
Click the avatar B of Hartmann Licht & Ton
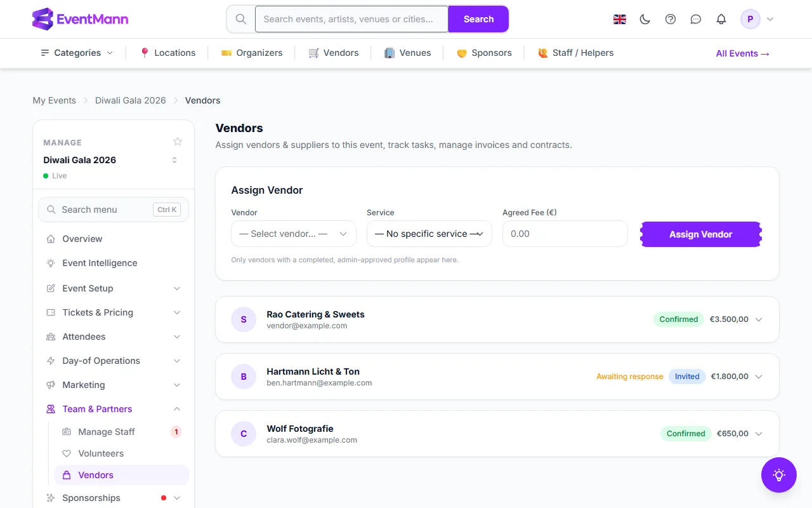click(x=244, y=377)
